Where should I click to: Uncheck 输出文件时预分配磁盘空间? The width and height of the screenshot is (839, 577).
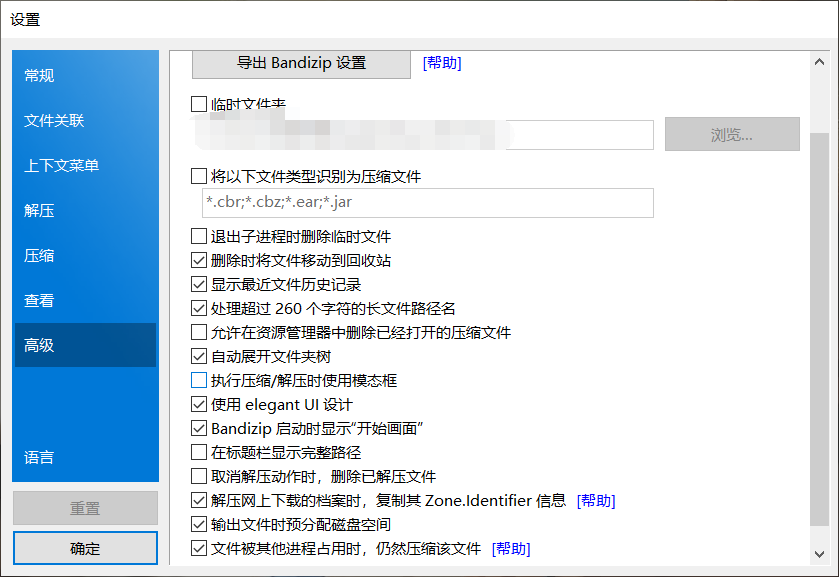point(199,525)
